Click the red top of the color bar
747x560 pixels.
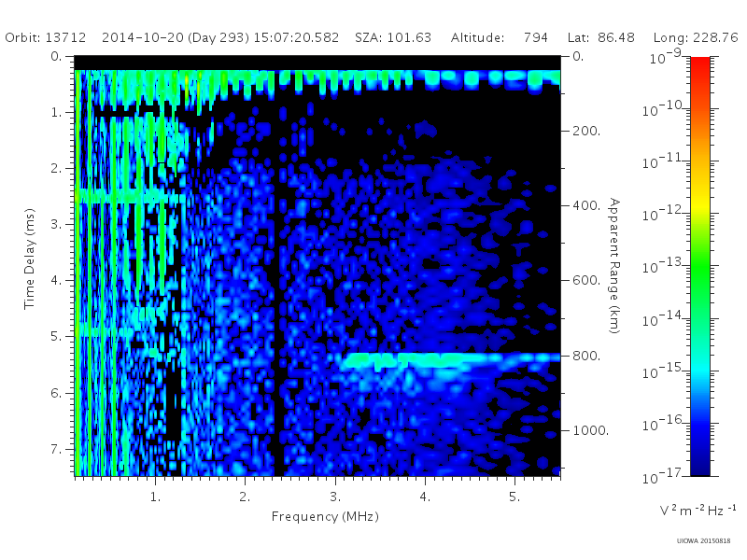click(x=700, y=64)
